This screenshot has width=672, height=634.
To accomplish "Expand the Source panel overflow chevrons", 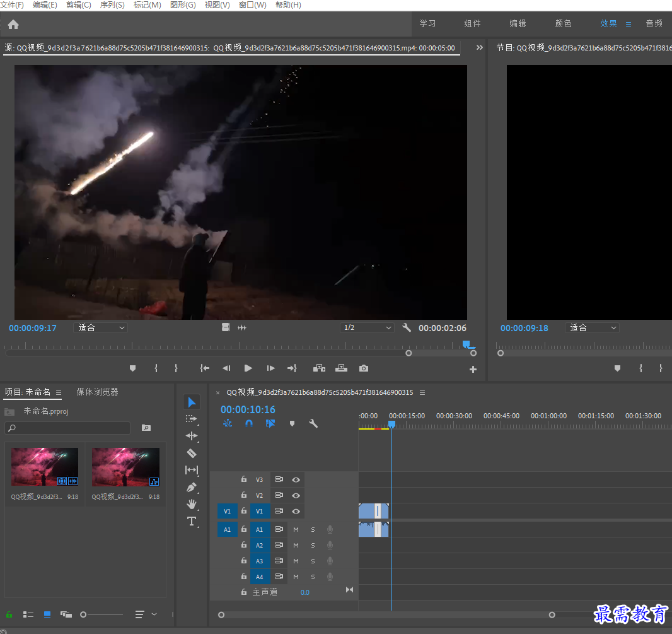I will coord(480,47).
